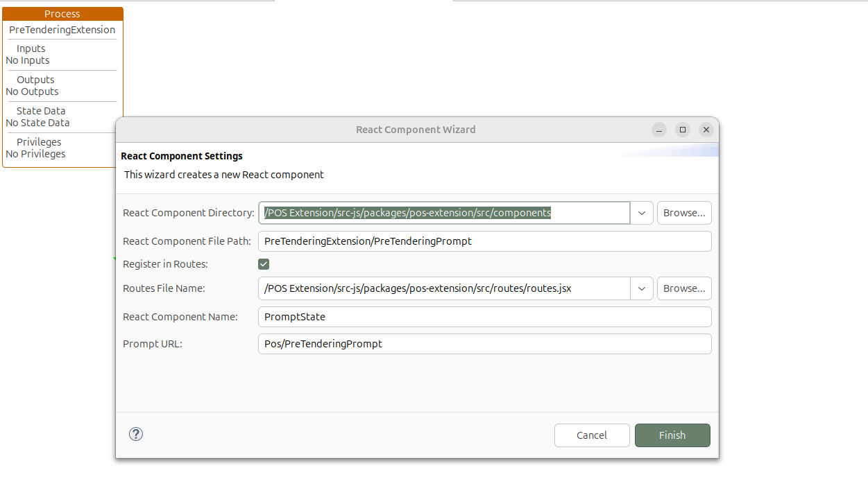The height and width of the screenshot is (495, 868).
Task: Browse for a React Component Directory
Action: point(684,213)
